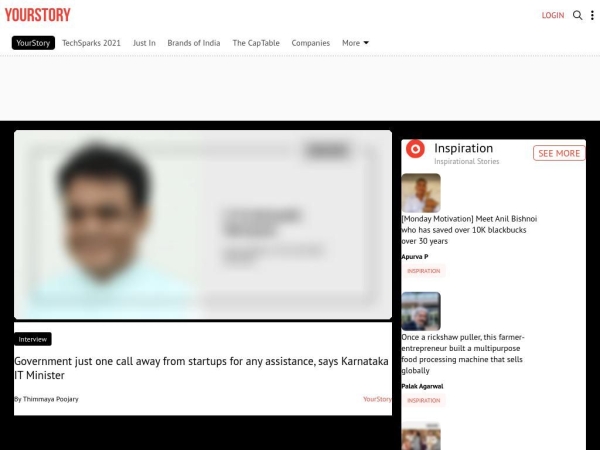Open the search magnifier icon
This screenshot has width=600, height=450.
[577, 15]
